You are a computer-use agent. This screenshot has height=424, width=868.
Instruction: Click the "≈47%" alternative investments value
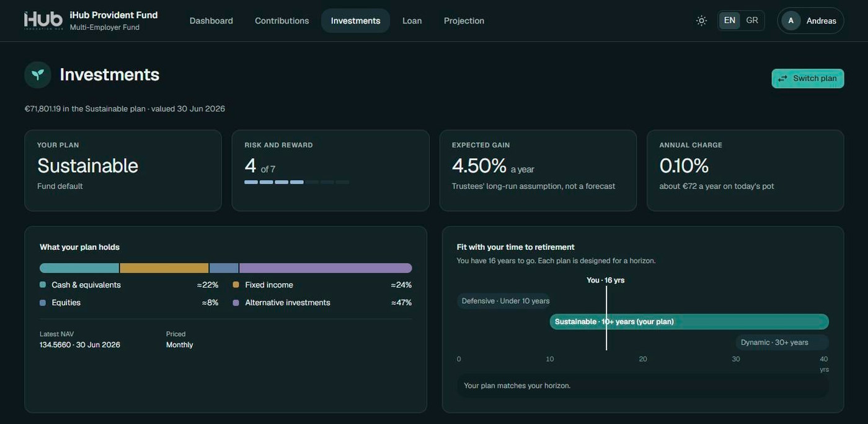click(x=401, y=303)
